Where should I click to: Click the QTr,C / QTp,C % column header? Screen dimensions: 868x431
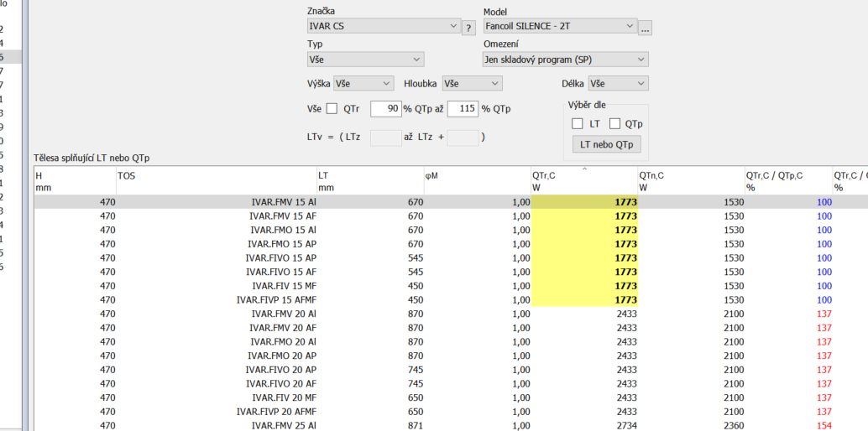tap(789, 181)
